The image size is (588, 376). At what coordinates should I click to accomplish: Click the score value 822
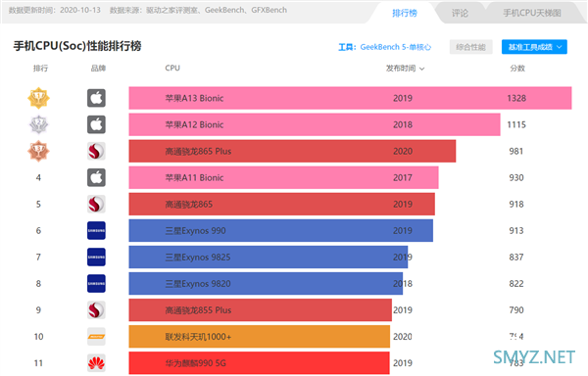[x=516, y=284]
